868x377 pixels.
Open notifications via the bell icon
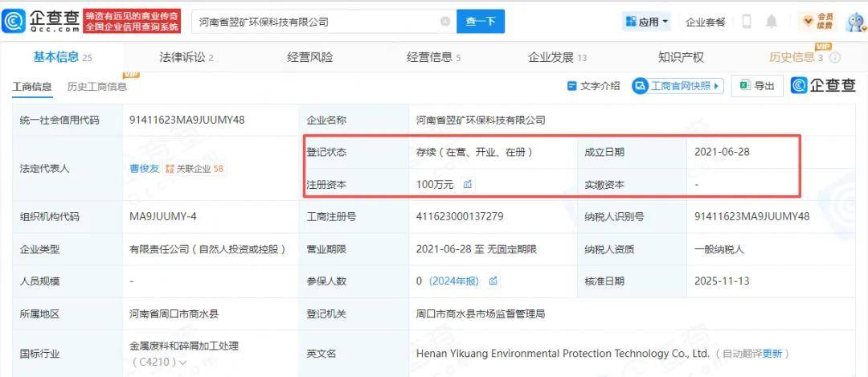[x=772, y=22]
